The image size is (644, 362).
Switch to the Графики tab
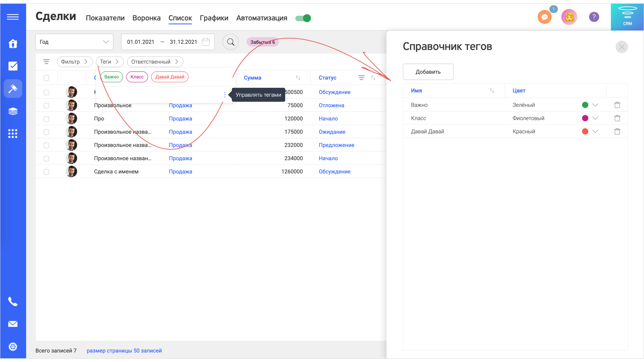point(214,18)
